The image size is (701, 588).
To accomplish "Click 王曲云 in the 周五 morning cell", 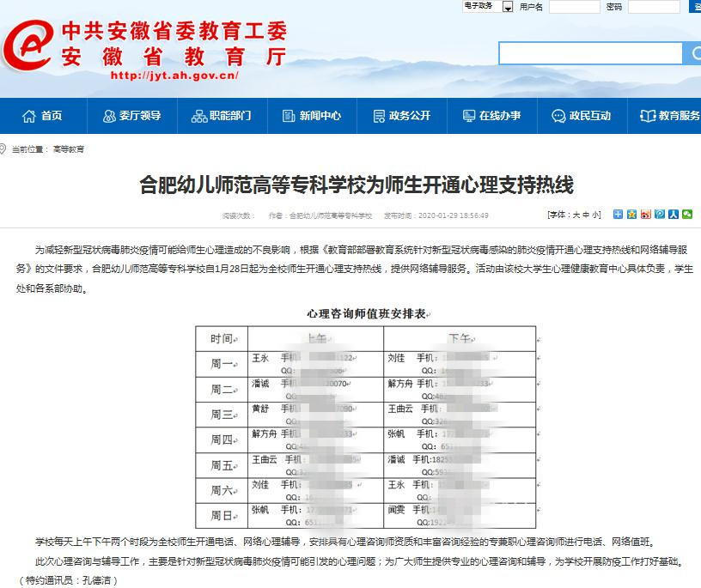I will tap(265, 459).
